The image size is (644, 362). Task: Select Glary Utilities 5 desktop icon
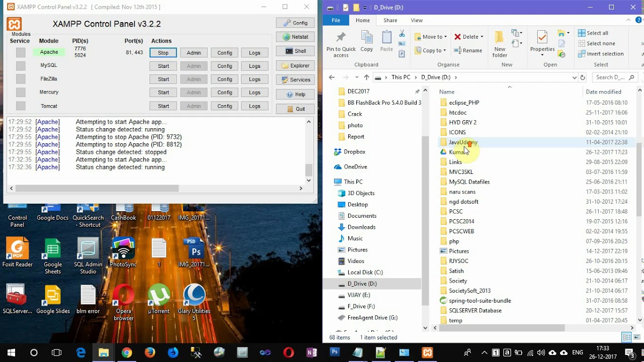(x=194, y=302)
